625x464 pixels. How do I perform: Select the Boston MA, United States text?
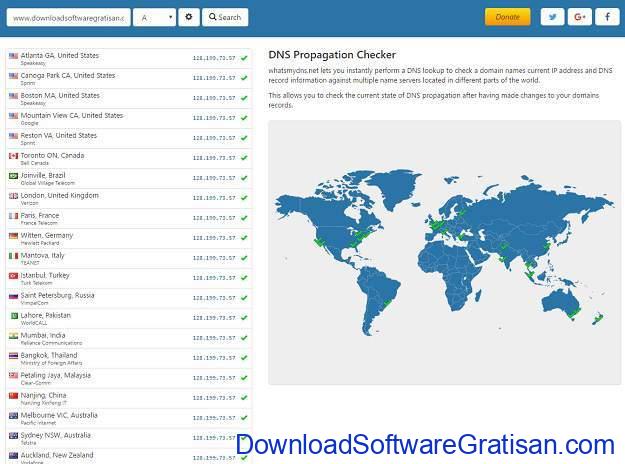[60, 95]
